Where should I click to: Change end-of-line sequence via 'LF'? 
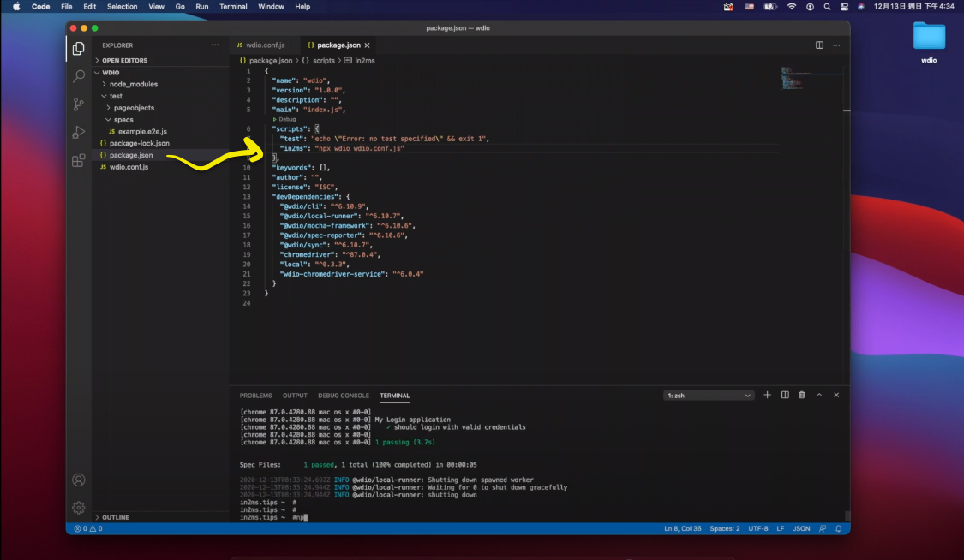click(x=780, y=528)
